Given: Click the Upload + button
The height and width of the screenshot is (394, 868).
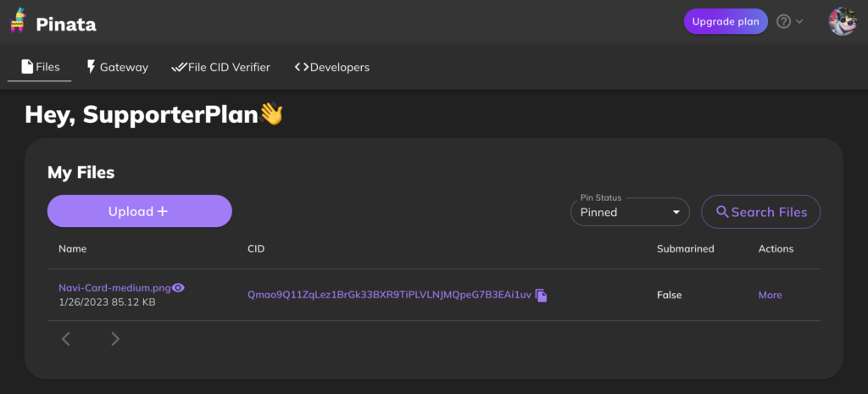Looking at the screenshot, I should 140,211.
